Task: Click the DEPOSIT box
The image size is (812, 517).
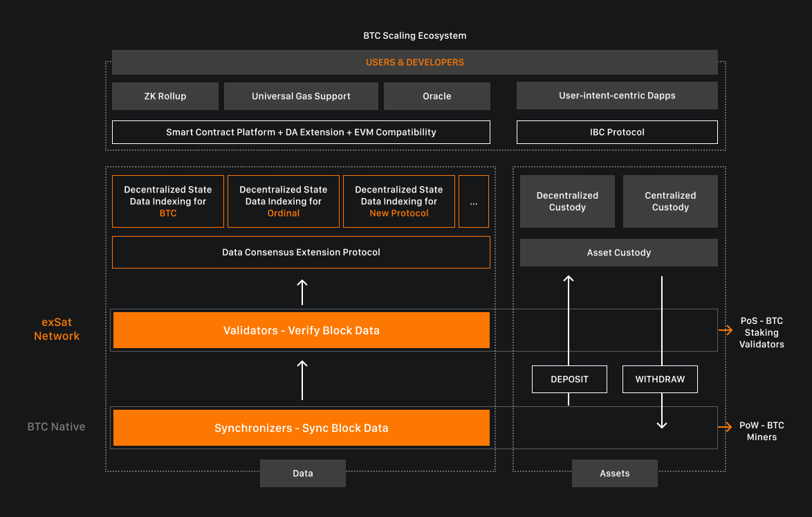Action: click(570, 379)
